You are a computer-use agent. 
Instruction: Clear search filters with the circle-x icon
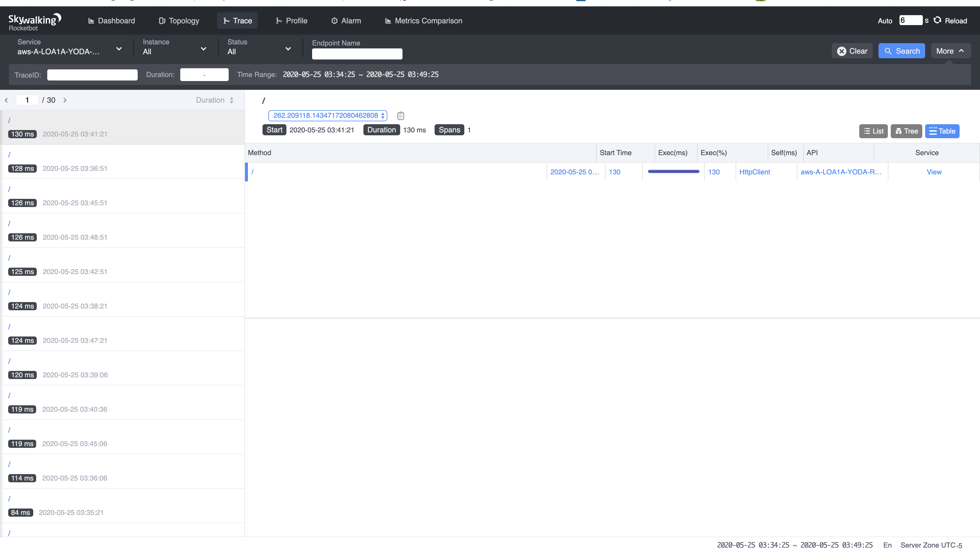click(842, 51)
